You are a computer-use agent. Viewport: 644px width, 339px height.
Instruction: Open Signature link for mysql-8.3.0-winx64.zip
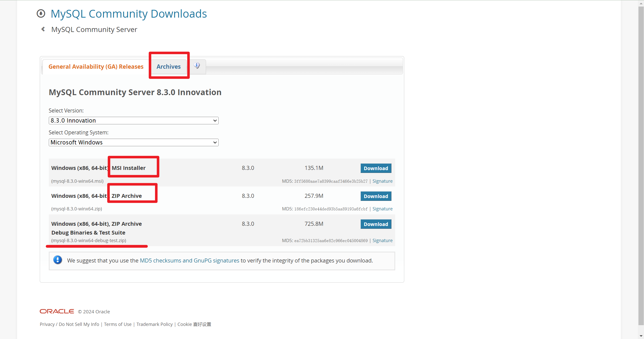(382, 209)
